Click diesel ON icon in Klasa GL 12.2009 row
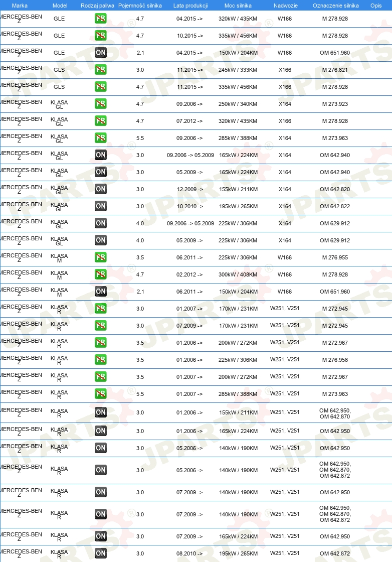 pyautogui.click(x=101, y=189)
